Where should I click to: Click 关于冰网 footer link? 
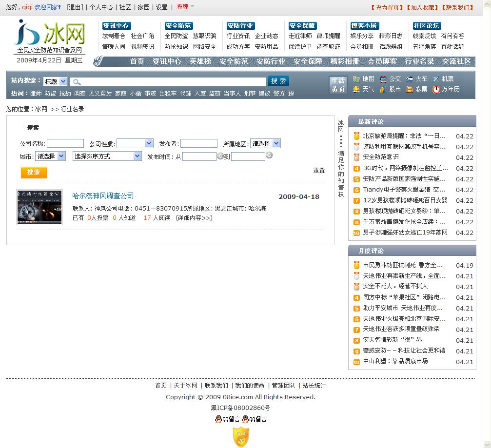(x=186, y=386)
